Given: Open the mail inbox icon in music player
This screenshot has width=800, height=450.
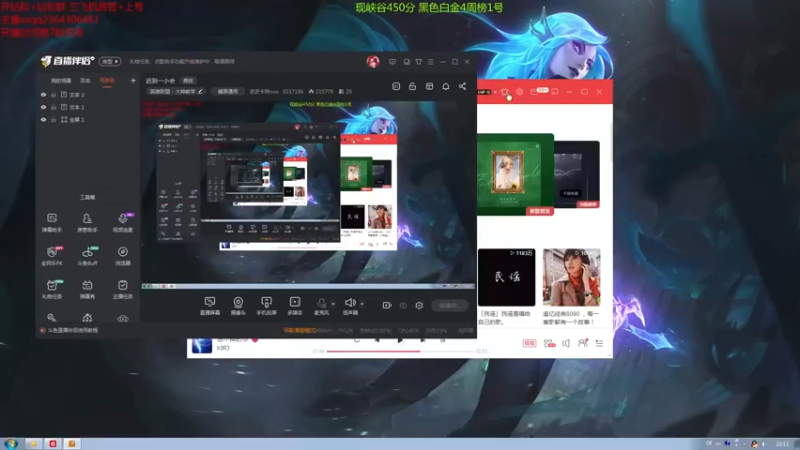Looking at the screenshot, I should 534,92.
